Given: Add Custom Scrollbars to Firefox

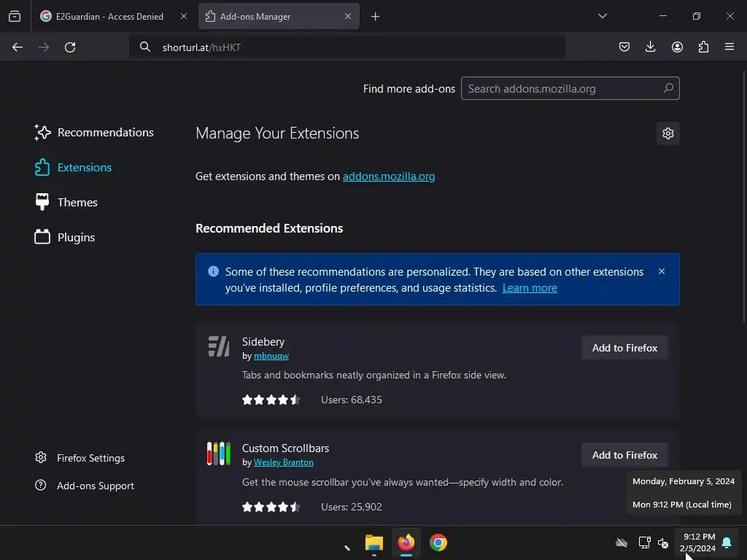Looking at the screenshot, I should pyautogui.click(x=624, y=455).
